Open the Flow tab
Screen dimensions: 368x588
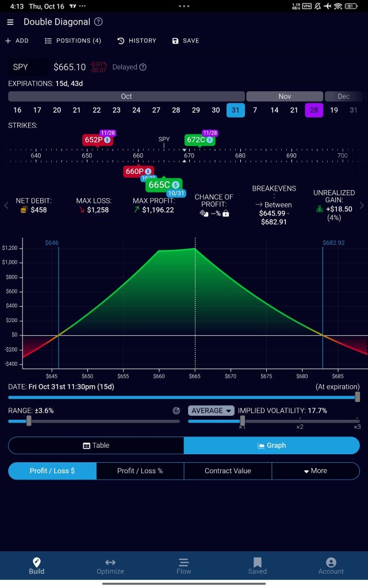coord(183,566)
